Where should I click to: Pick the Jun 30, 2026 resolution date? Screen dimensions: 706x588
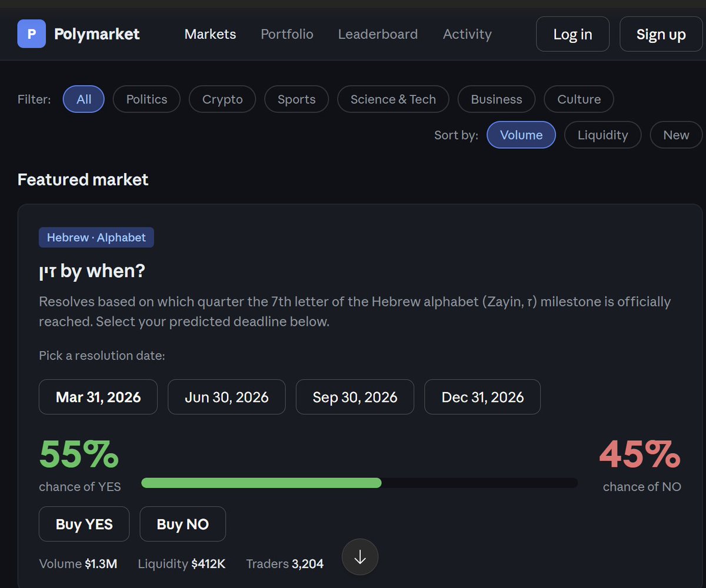click(x=227, y=397)
